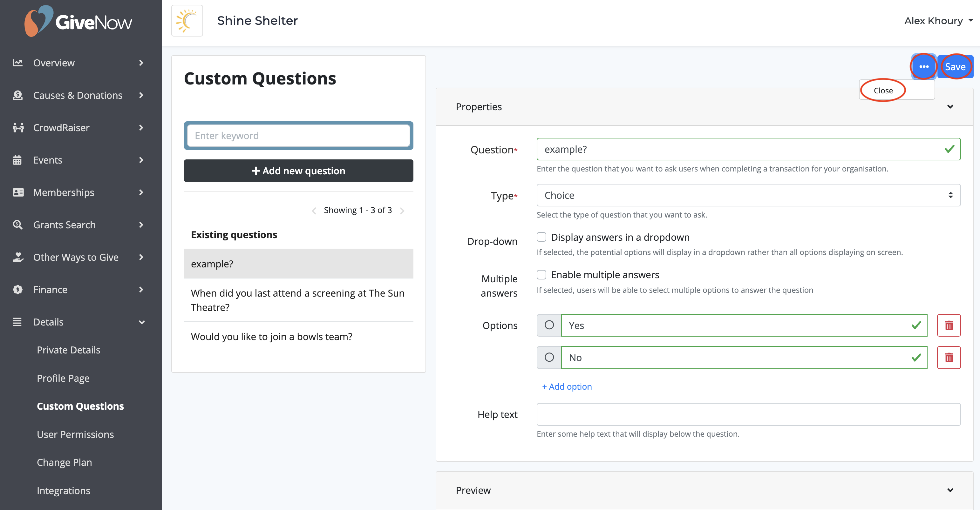Click the + Add option link

567,386
